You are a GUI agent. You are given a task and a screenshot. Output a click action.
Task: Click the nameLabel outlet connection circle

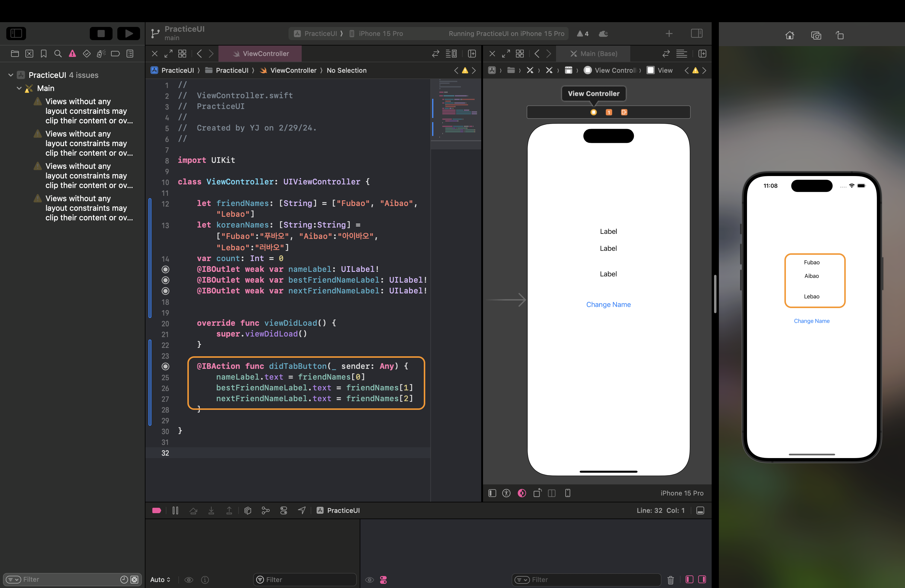point(165,269)
